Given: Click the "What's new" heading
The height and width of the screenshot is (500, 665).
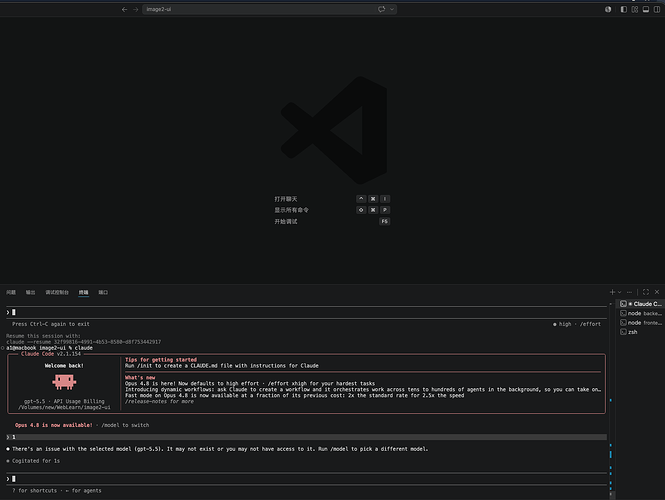Looking at the screenshot, I should coord(140,377).
